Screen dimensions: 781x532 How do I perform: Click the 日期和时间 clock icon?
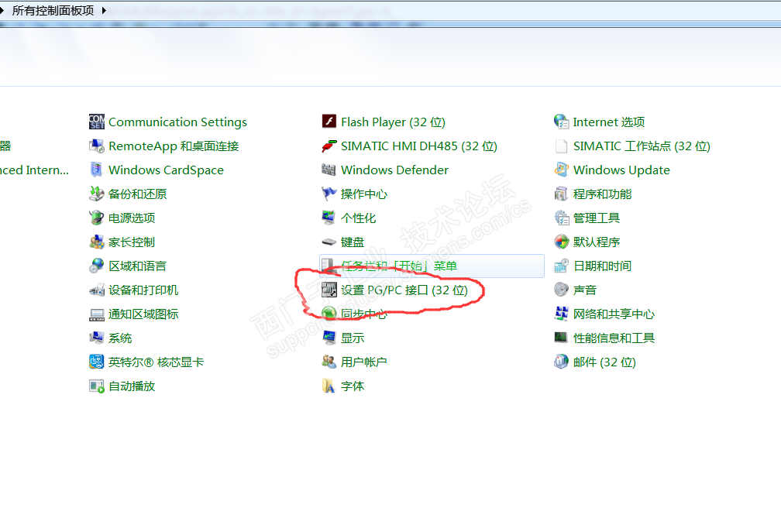[x=561, y=266]
